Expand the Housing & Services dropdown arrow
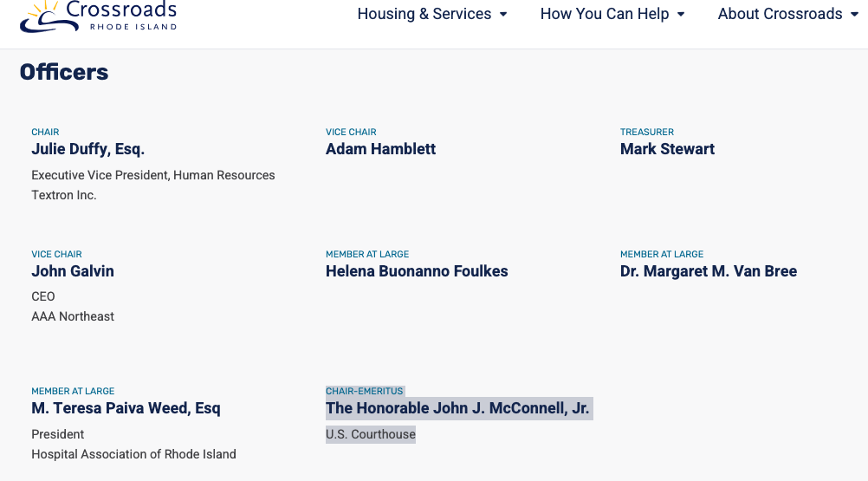This screenshot has height=481, width=868. [503, 15]
